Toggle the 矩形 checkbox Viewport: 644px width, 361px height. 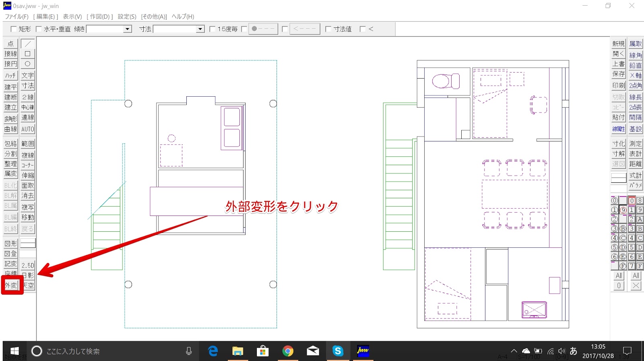[14, 29]
